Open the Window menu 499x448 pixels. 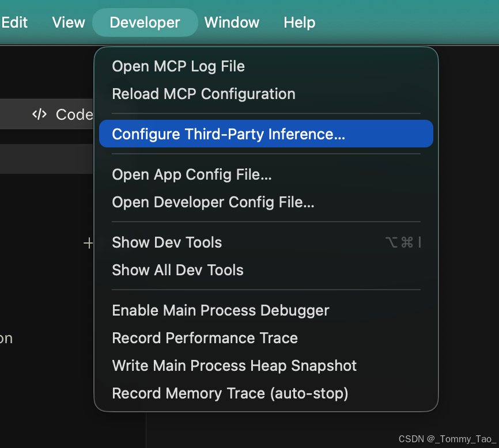tap(232, 22)
